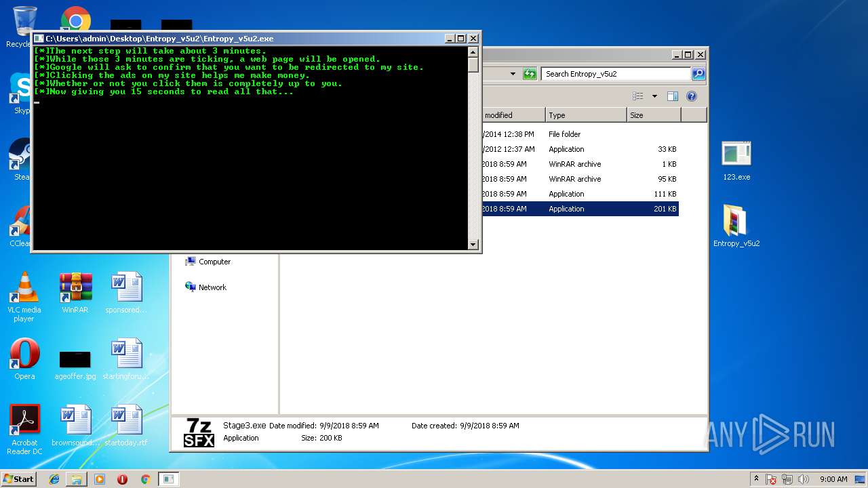Viewport: 868px width, 488px height.
Task: Sort files by the Type column
Action: 586,115
